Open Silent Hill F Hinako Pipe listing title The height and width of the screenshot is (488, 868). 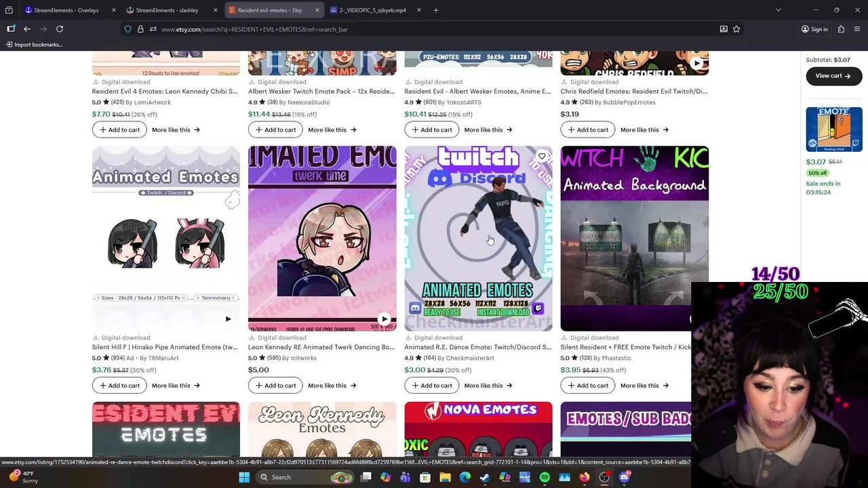(x=165, y=347)
